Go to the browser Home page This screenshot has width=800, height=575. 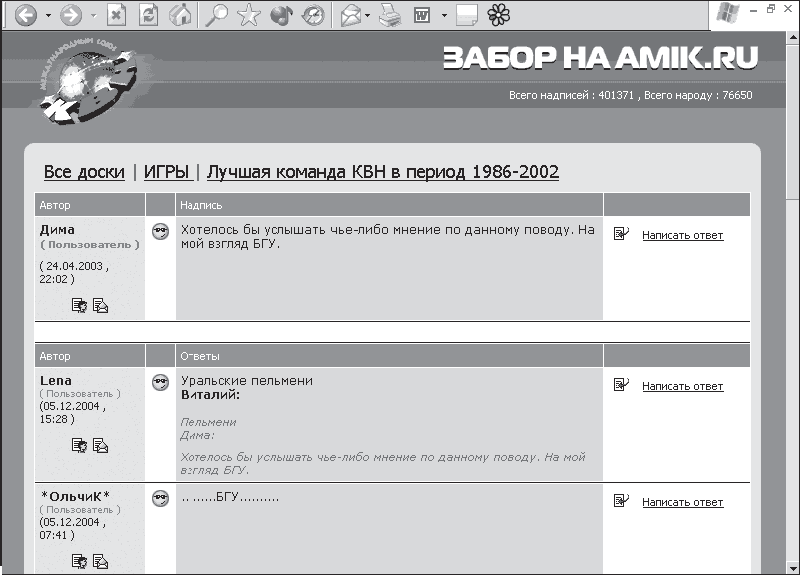tap(181, 15)
